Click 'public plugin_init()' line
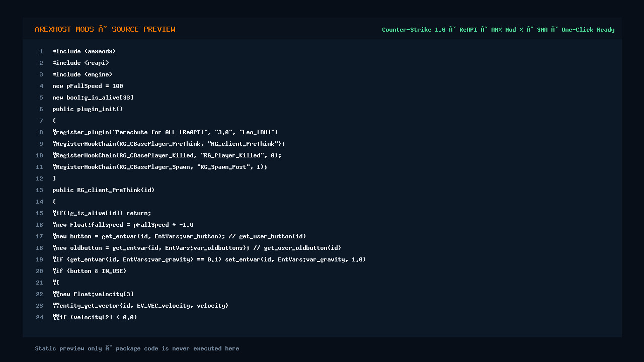The width and height of the screenshot is (644, 362). tap(88, 109)
